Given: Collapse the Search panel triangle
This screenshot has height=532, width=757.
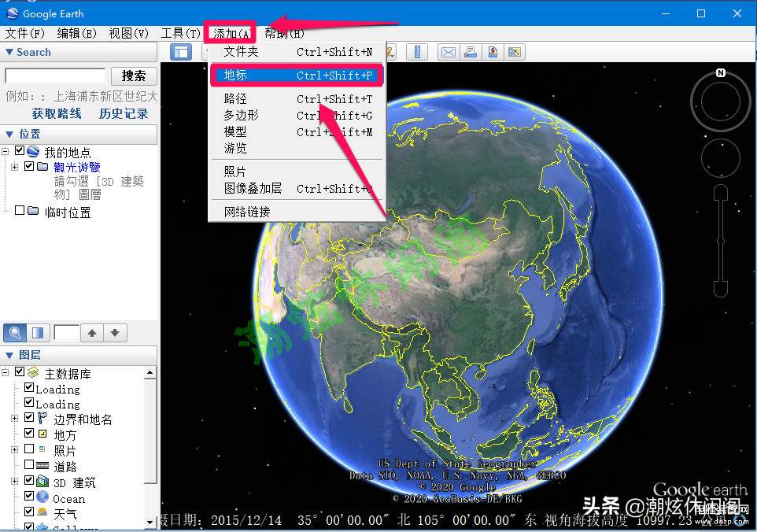Looking at the screenshot, I should 9,52.
